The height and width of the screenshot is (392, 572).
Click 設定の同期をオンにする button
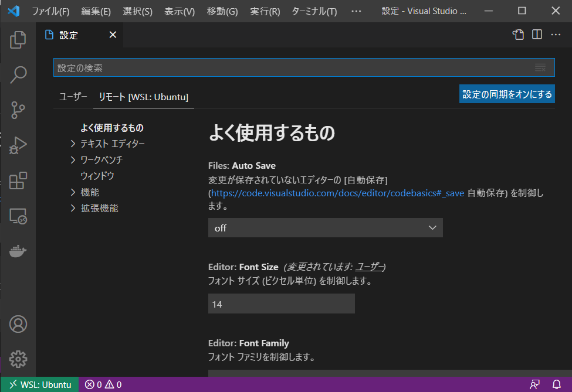tap(507, 94)
